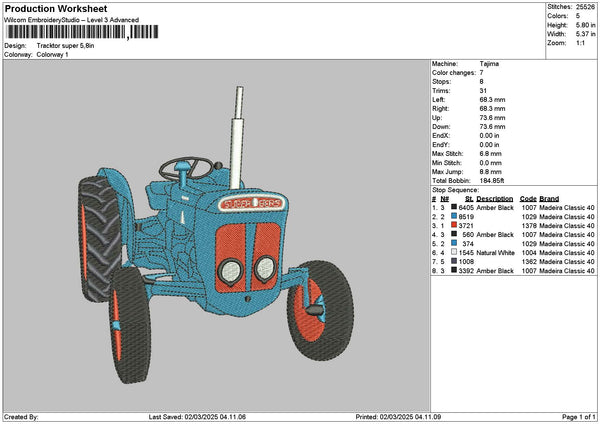The width and height of the screenshot is (600, 424).
Task: Click the Trims value "31"
Action: click(x=483, y=91)
